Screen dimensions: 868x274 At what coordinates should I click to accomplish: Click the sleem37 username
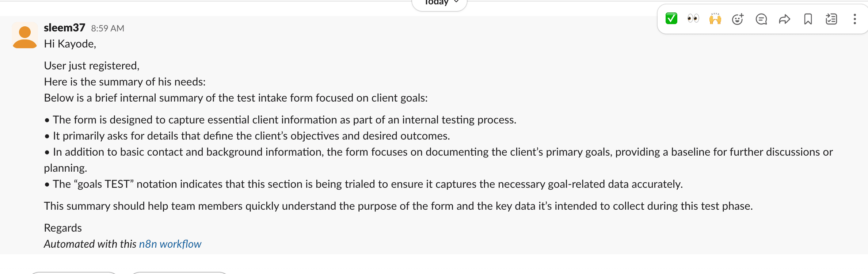(x=65, y=28)
